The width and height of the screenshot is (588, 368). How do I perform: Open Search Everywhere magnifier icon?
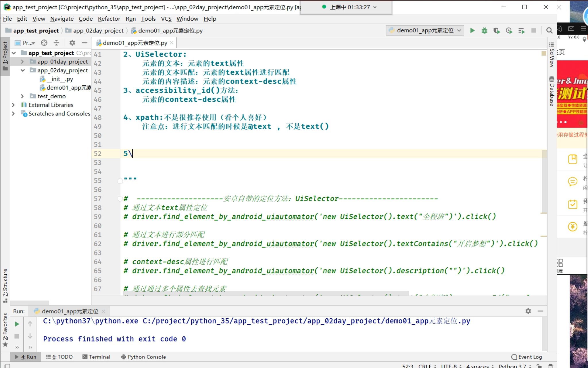[549, 30]
